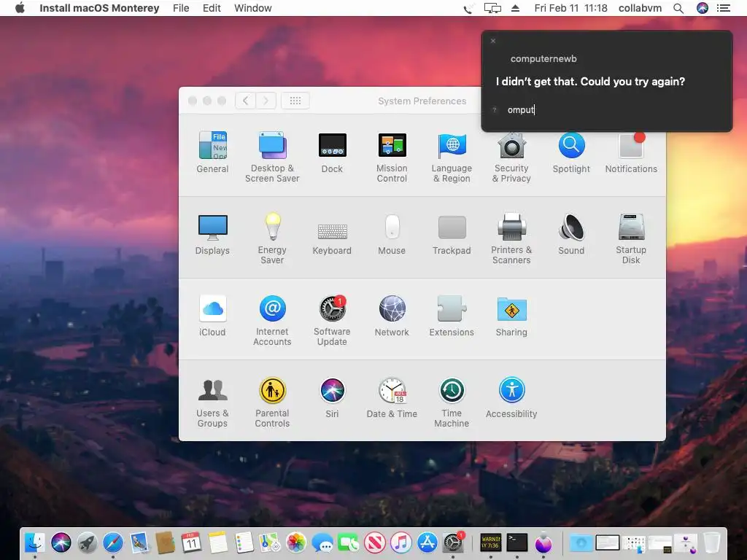Viewport: 747px width, 560px height.
Task: Open Parental Controls pane
Action: click(272, 402)
